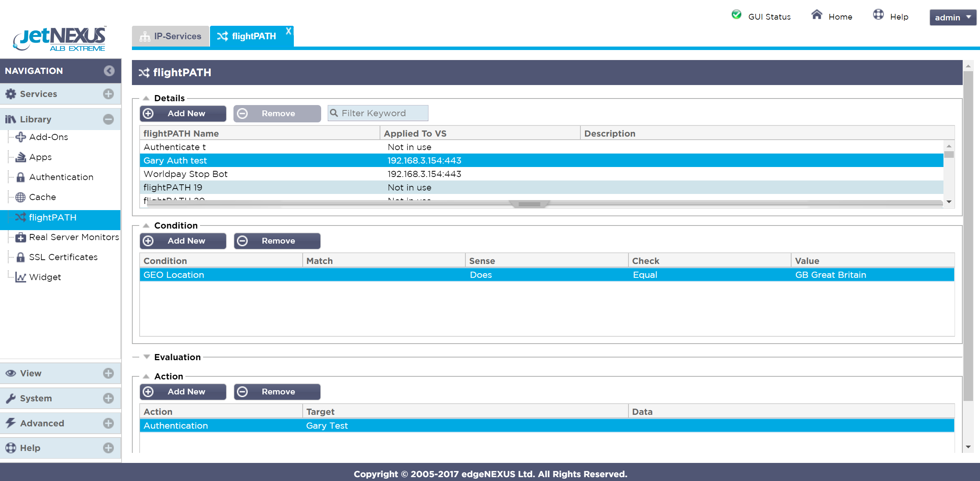The height and width of the screenshot is (481, 980).
Task: Collapse the Condition panel triangle
Action: (146, 225)
